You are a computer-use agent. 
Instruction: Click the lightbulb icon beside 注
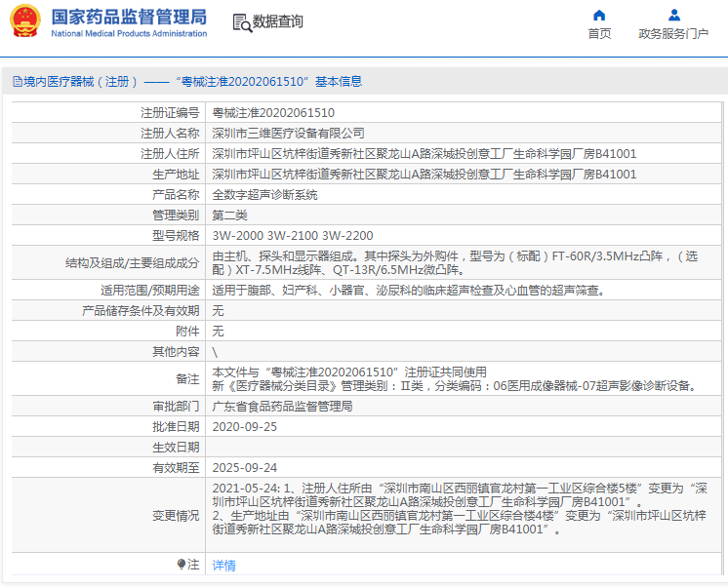click(x=182, y=565)
